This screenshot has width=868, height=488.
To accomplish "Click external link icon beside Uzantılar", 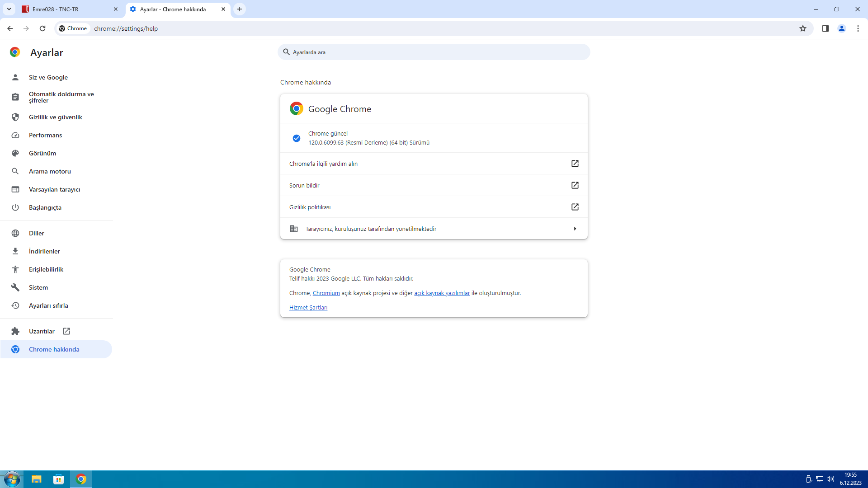I will coord(66,331).
